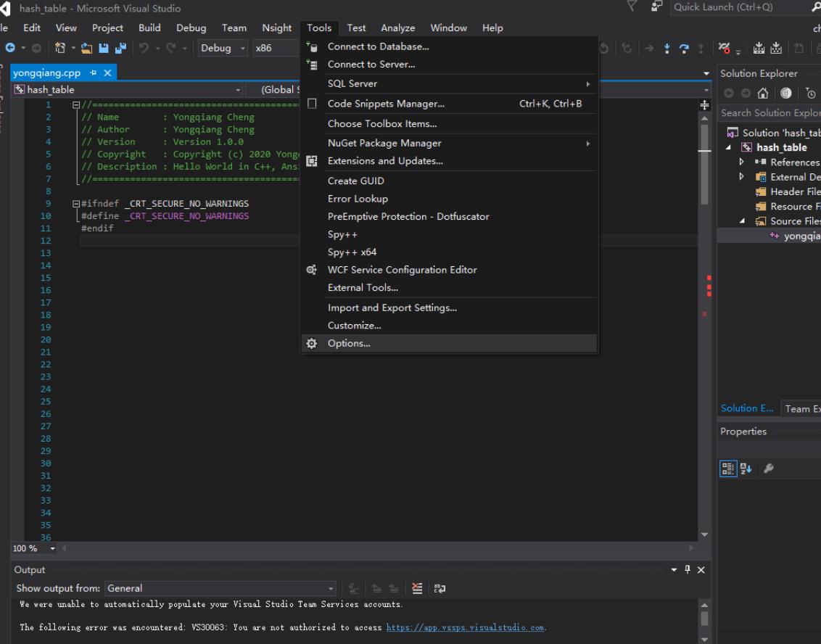Collapse the file header comment region

click(77, 104)
